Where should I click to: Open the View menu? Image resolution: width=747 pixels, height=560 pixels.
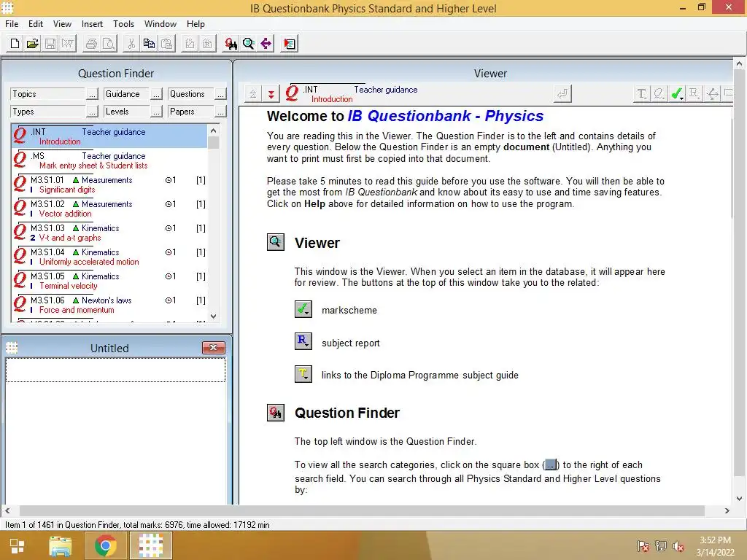[63, 24]
